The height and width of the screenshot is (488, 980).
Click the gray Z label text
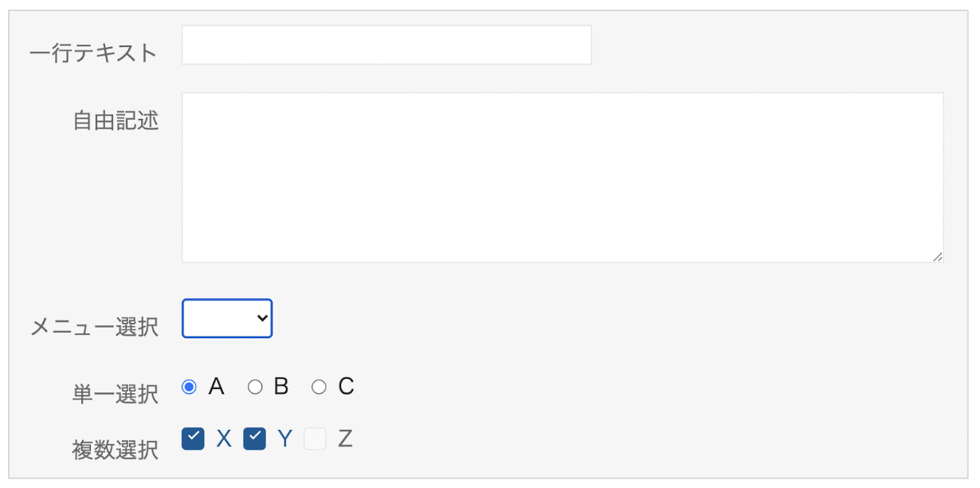pyautogui.click(x=344, y=439)
